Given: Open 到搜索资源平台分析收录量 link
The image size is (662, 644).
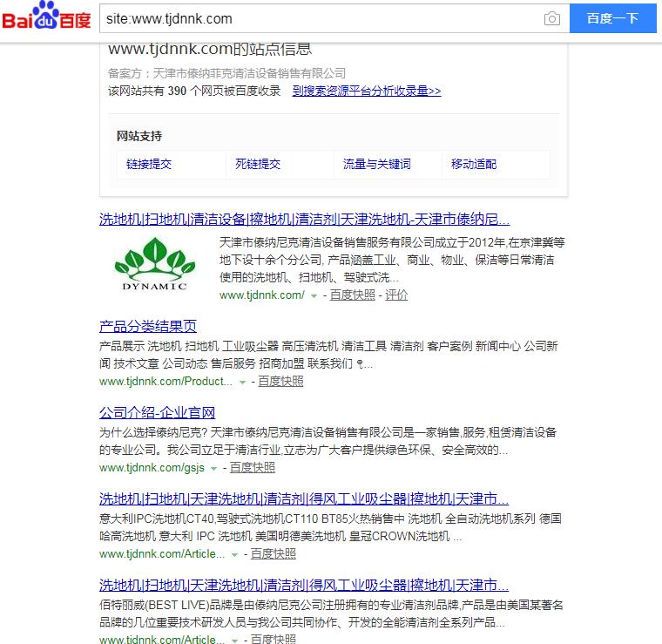Looking at the screenshot, I should click(x=367, y=91).
